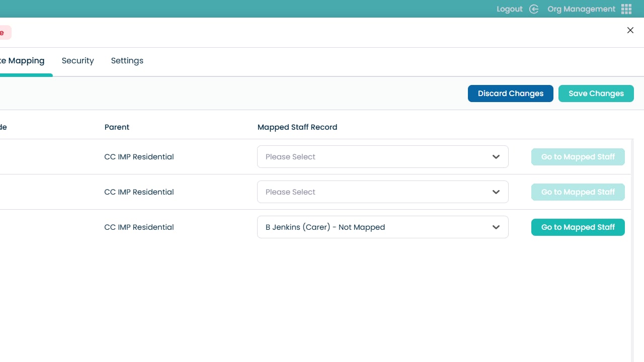The image size is (644, 362).
Task: Click the Mapped Staff Record column header
Action: tap(297, 127)
